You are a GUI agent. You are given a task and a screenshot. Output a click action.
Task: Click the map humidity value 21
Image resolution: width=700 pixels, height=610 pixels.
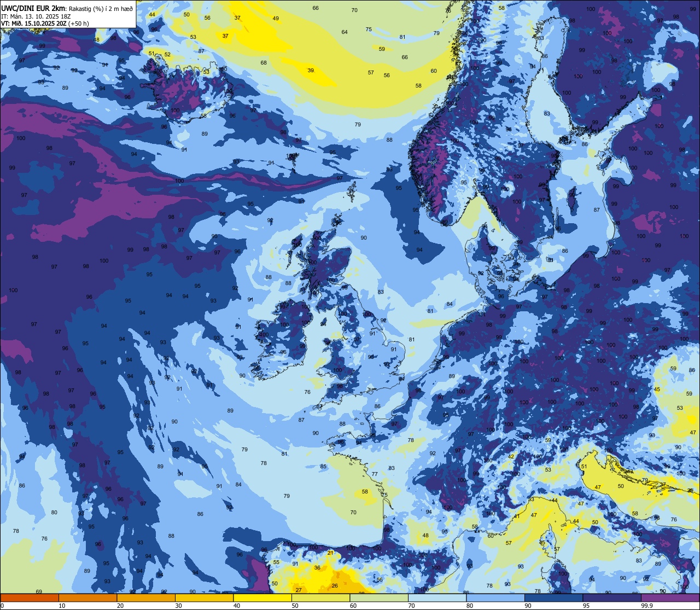[330, 553]
